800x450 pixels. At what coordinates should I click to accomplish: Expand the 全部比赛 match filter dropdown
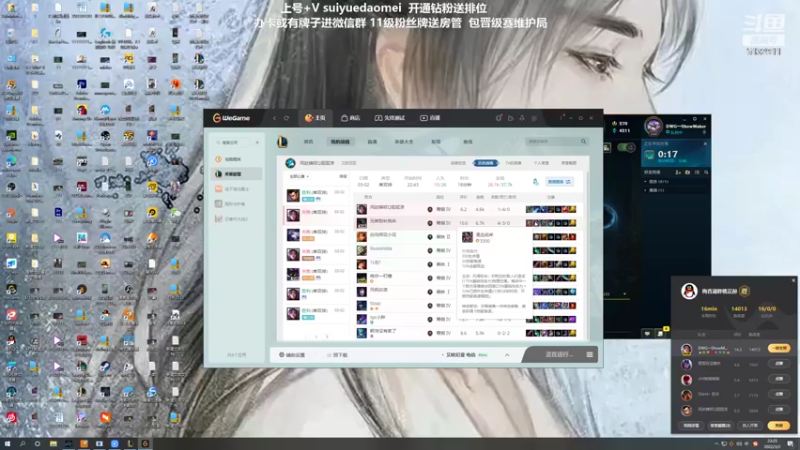[299, 177]
